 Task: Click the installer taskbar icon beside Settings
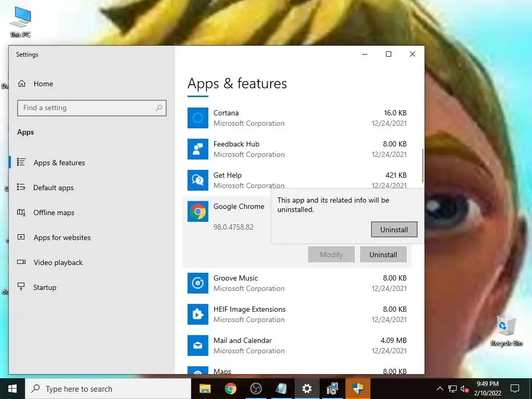pos(332,389)
